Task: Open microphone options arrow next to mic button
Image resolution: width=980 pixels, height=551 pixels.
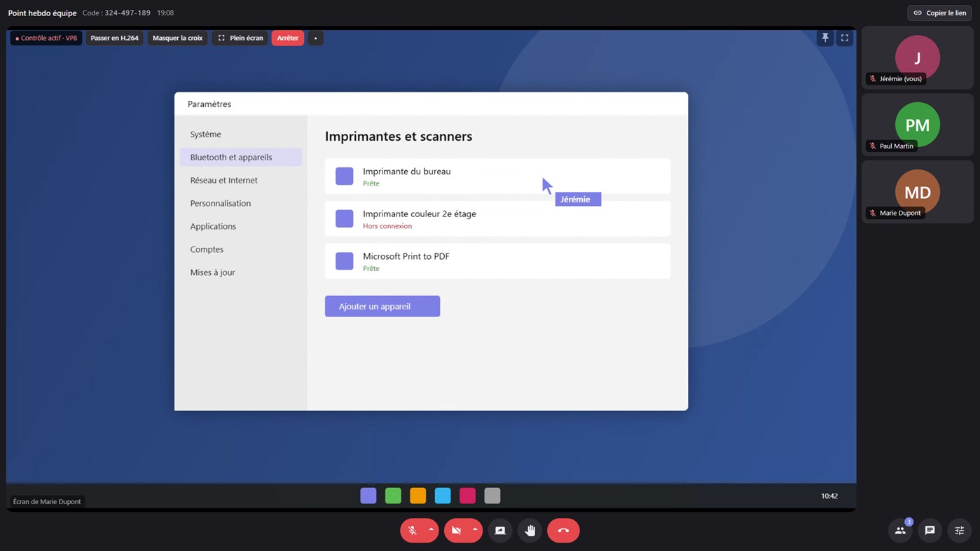Action: [x=431, y=530]
